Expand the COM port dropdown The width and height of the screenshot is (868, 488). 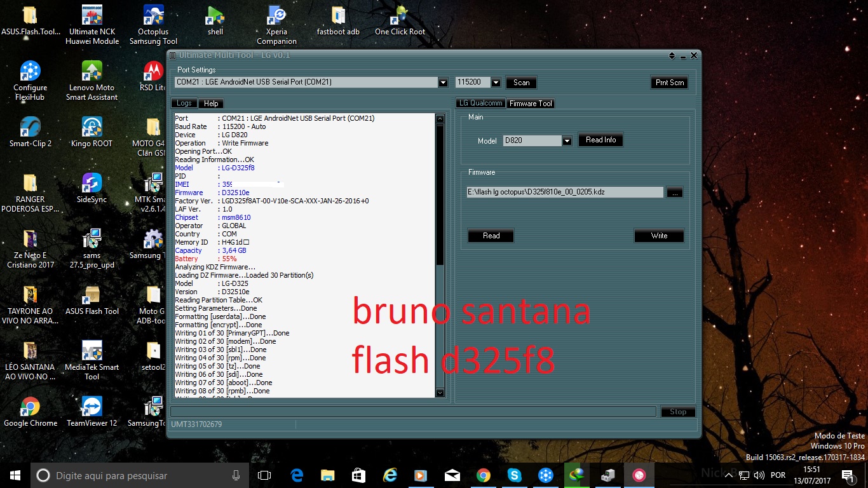point(443,83)
